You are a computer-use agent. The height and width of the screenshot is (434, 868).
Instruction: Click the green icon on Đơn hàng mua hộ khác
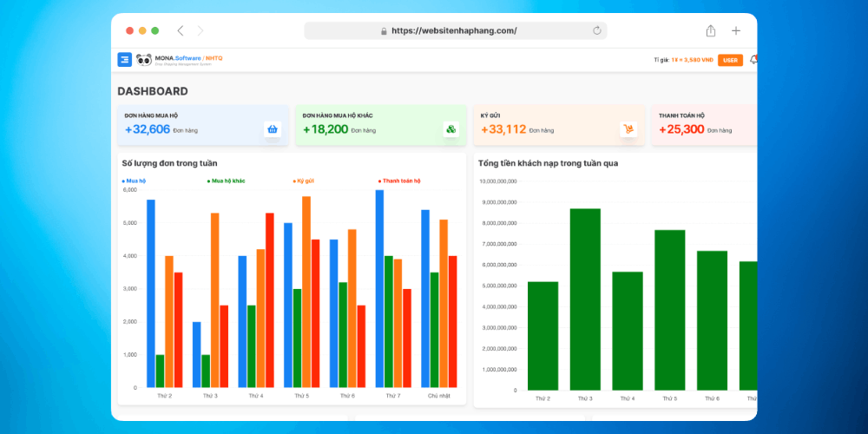[451, 129]
